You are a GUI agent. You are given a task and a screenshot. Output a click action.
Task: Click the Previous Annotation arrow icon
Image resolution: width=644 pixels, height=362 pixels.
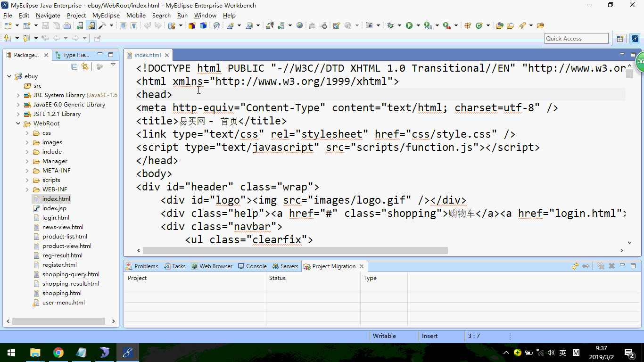pos(25,38)
